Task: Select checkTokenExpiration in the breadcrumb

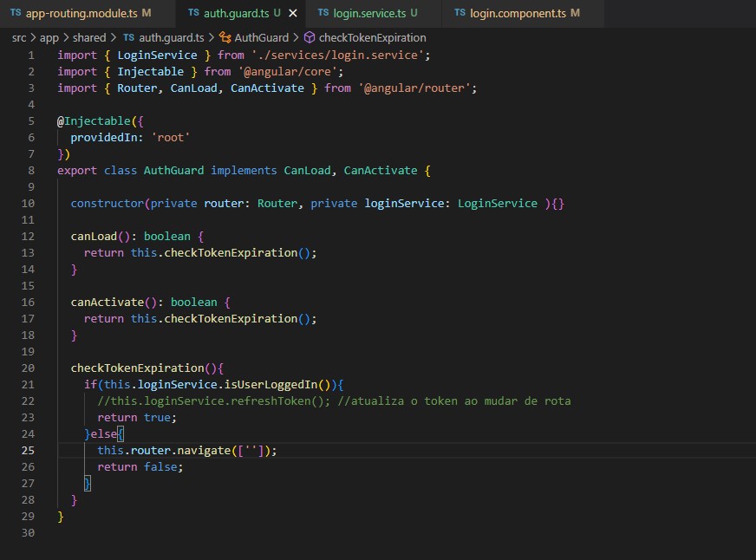Action: tap(372, 37)
